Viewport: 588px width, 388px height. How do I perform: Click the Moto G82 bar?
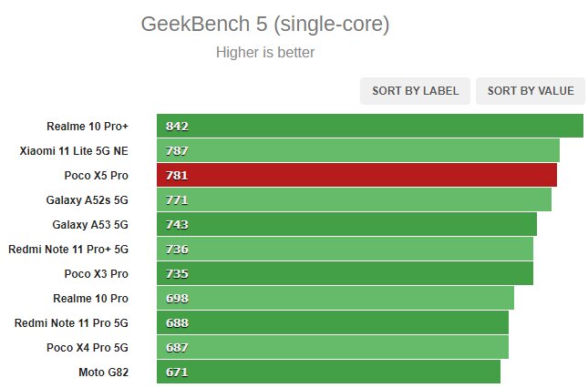[x=328, y=372]
